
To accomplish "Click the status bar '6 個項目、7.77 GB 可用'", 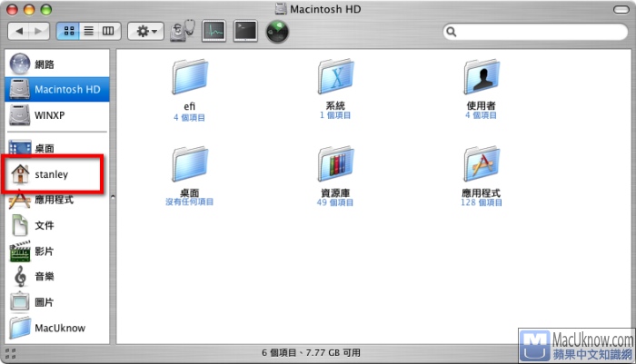I will point(311,352).
